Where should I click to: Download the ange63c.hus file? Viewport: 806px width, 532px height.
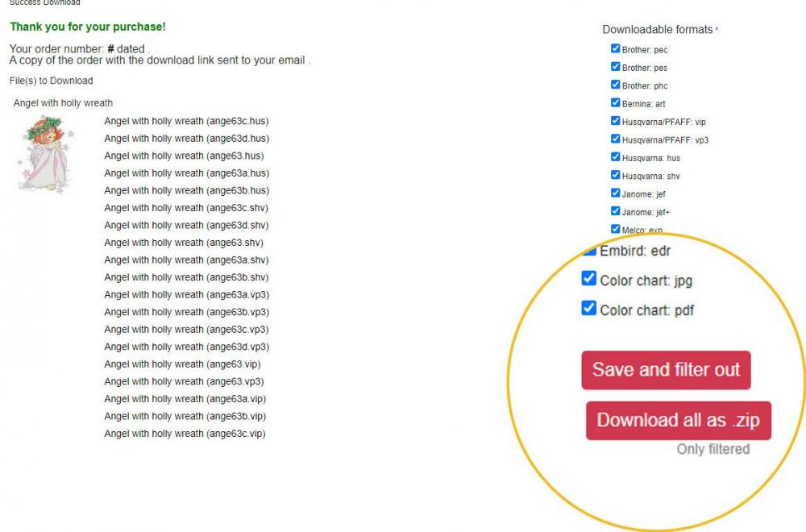(x=187, y=121)
